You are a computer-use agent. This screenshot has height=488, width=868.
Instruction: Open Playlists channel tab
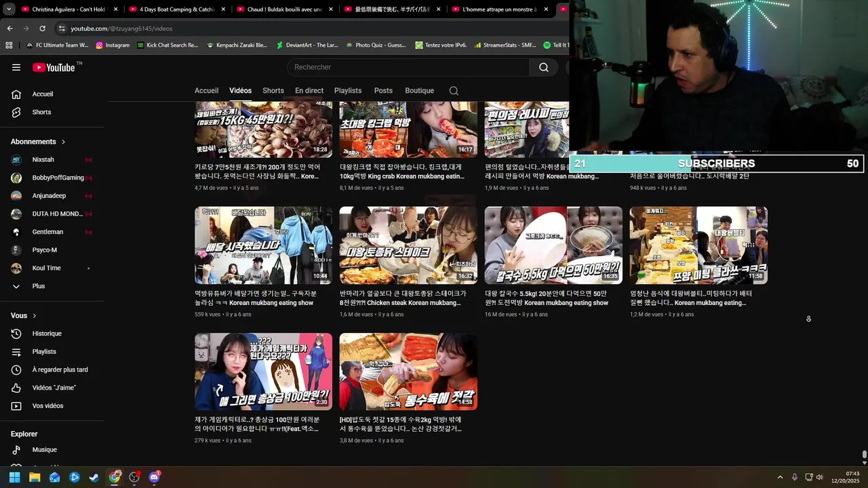point(348,91)
